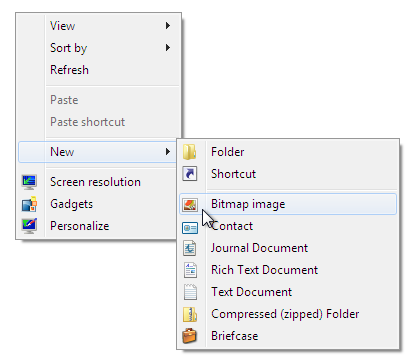414x360 pixels.
Task: Click the Shortcut arrow icon
Action: coord(190,174)
